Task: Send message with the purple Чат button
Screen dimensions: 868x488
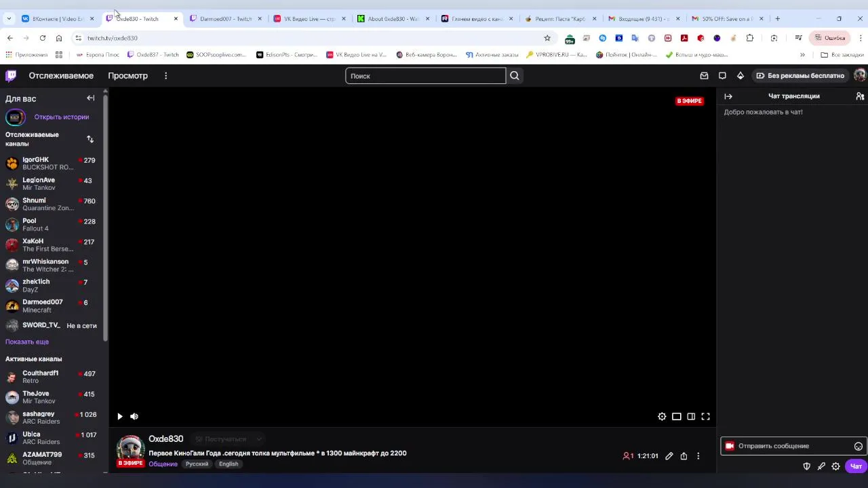Action: [x=856, y=466]
